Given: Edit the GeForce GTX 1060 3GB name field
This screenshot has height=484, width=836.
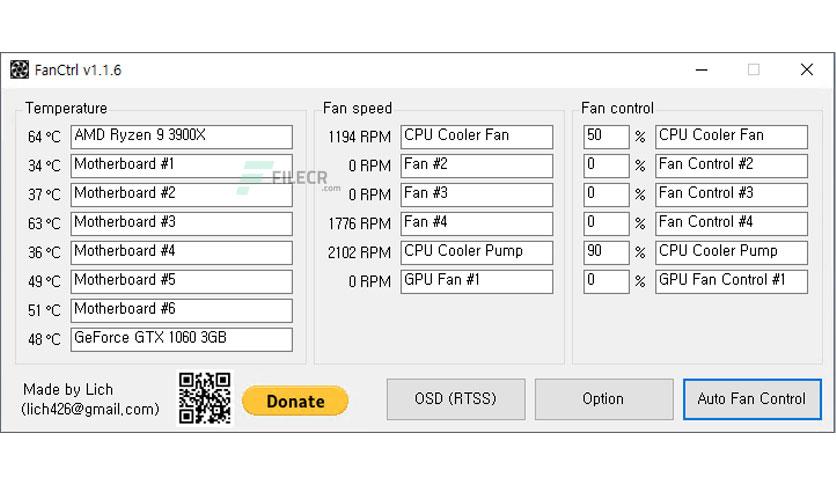Looking at the screenshot, I should [181, 340].
